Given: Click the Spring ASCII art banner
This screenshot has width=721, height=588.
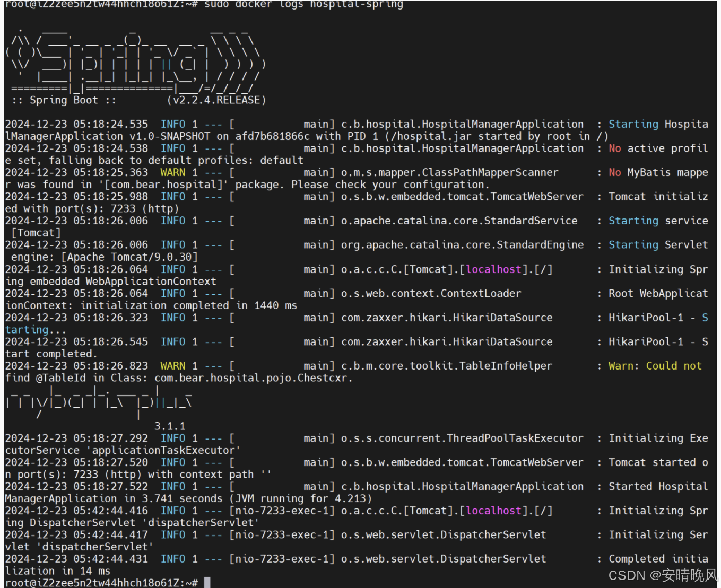Looking at the screenshot, I should tap(135, 61).
